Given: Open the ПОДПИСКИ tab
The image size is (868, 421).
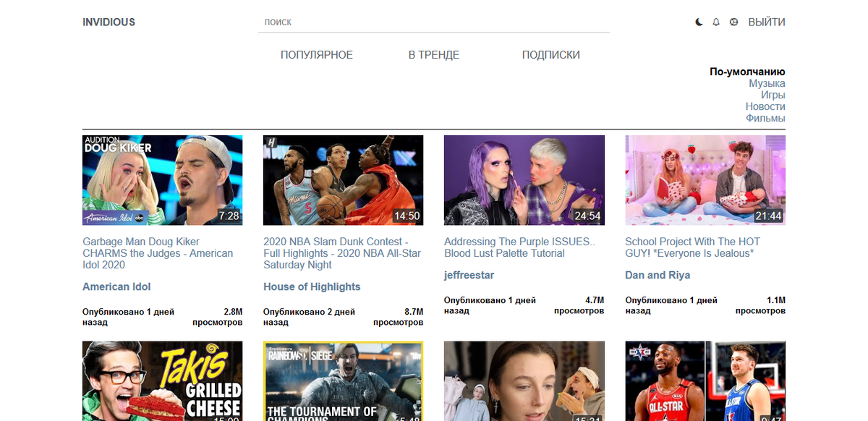Looking at the screenshot, I should pos(551,55).
